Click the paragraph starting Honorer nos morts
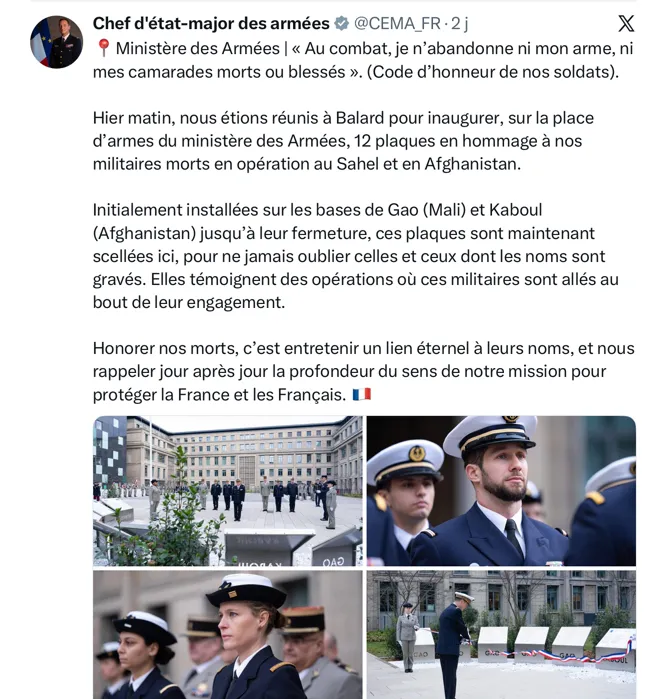The image size is (659, 699). point(363,371)
